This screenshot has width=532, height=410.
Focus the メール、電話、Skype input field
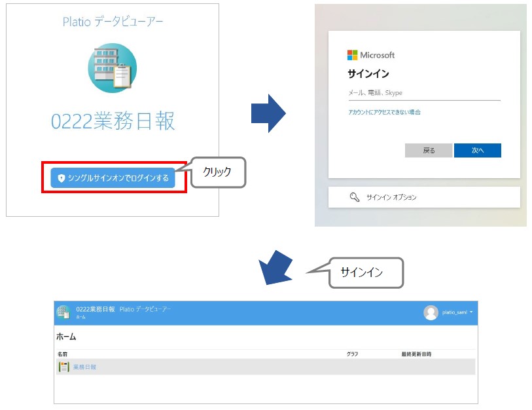pyautogui.click(x=424, y=93)
